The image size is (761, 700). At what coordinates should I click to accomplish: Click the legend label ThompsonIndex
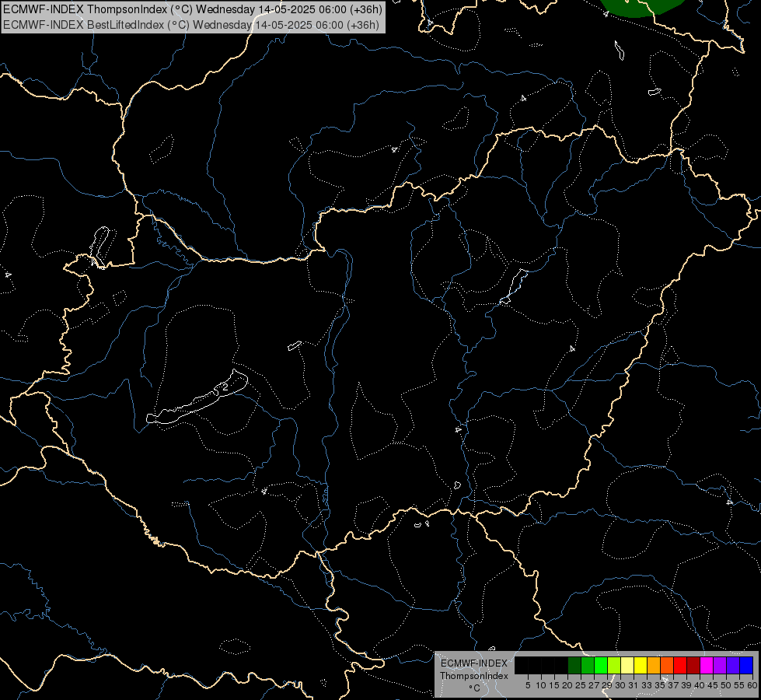tap(473, 676)
